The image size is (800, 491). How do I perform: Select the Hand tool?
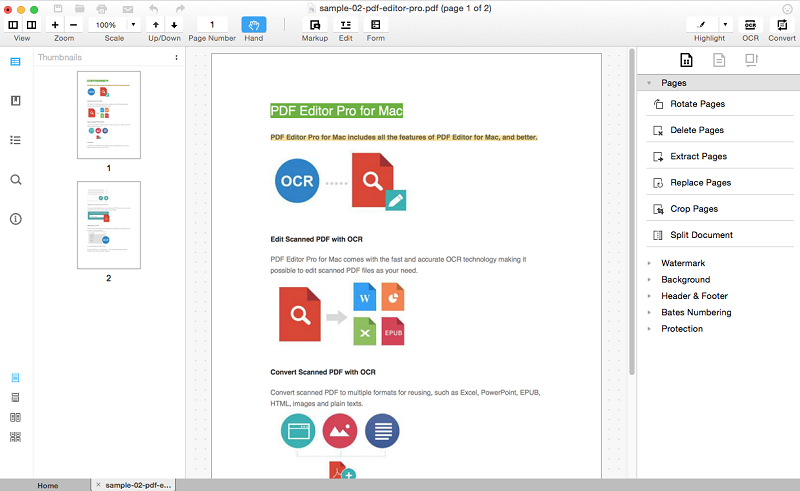tap(254, 24)
